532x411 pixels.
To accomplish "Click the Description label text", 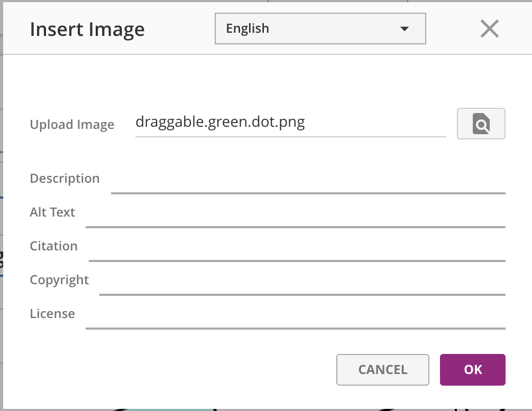I will [65, 179].
